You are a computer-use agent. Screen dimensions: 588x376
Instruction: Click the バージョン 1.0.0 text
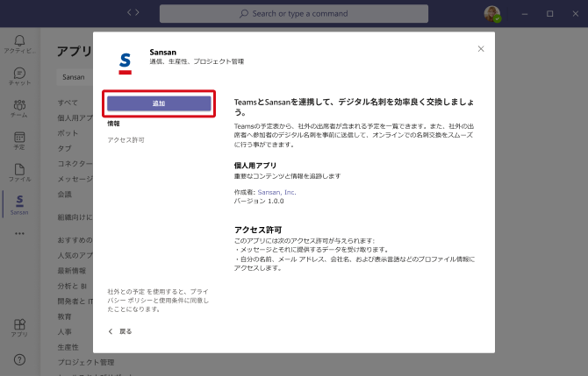pyautogui.click(x=259, y=201)
